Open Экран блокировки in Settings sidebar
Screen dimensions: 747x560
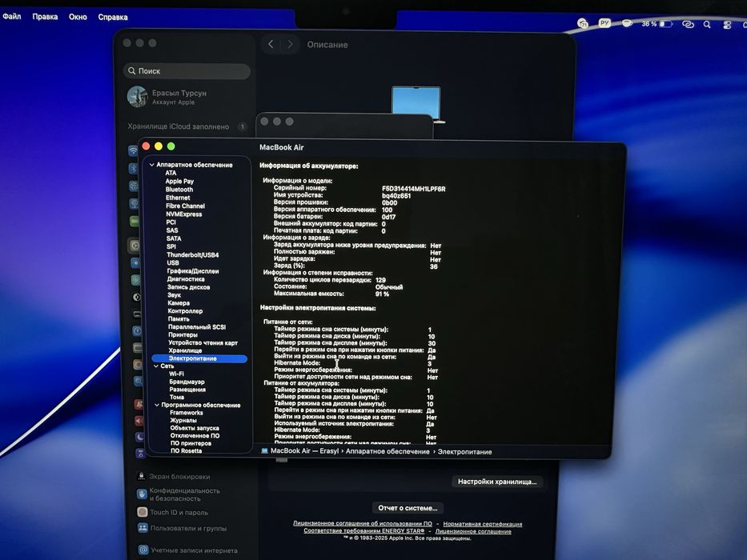tap(175, 476)
